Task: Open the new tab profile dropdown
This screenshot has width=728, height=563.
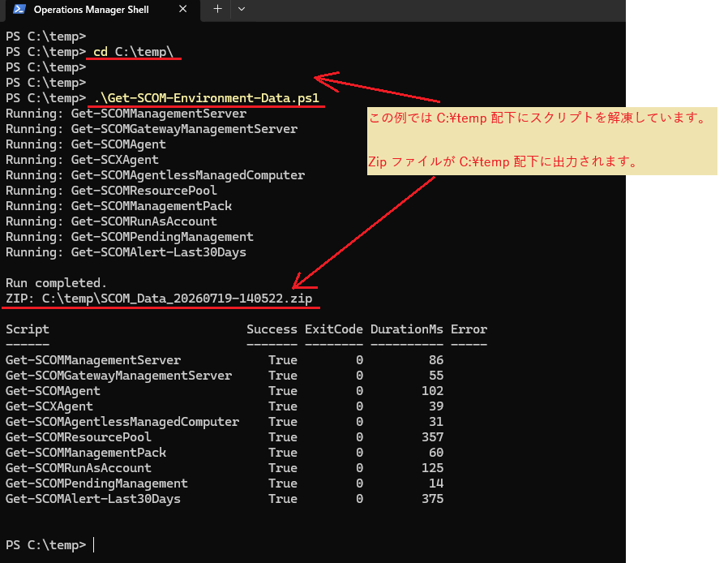Action: tap(242, 9)
